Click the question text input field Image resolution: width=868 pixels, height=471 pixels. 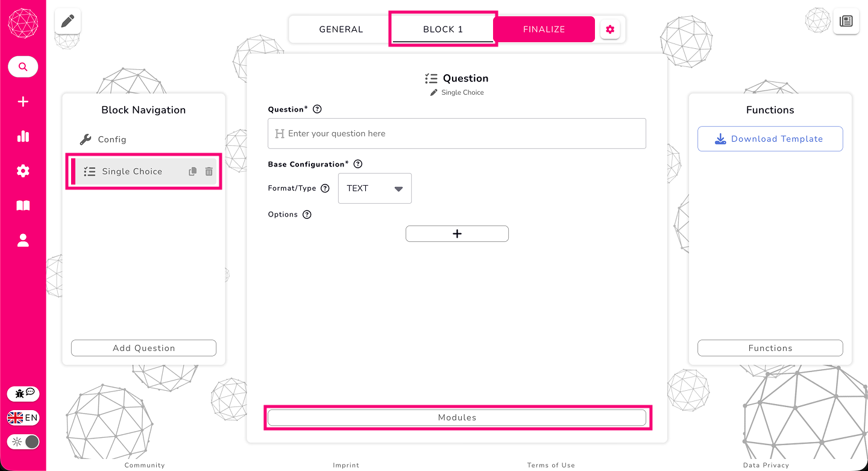point(456,133)
